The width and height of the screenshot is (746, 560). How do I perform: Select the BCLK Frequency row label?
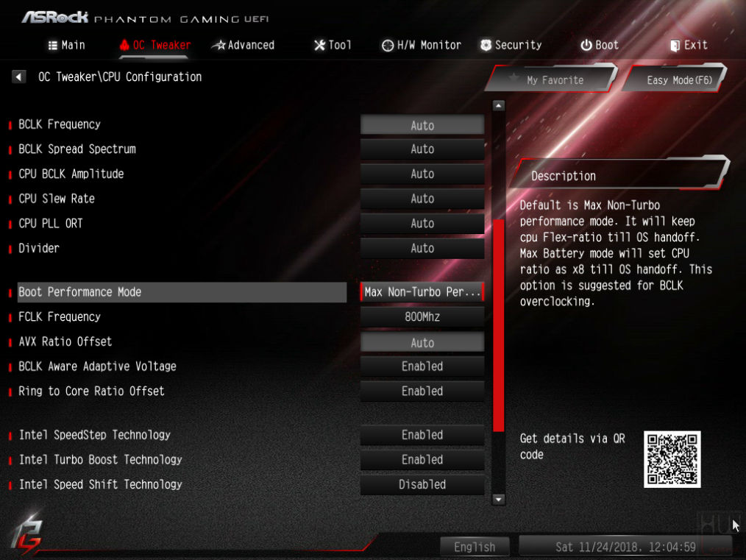(60, 124)
